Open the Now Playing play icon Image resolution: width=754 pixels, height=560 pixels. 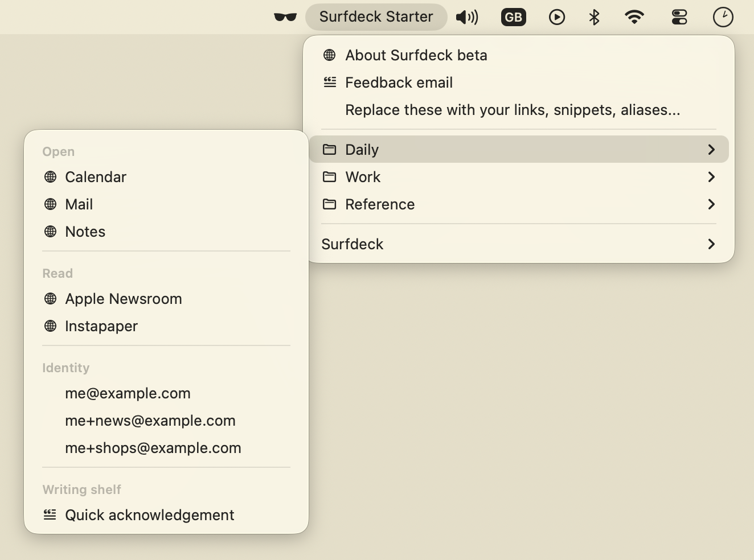(x=557, y=17)
